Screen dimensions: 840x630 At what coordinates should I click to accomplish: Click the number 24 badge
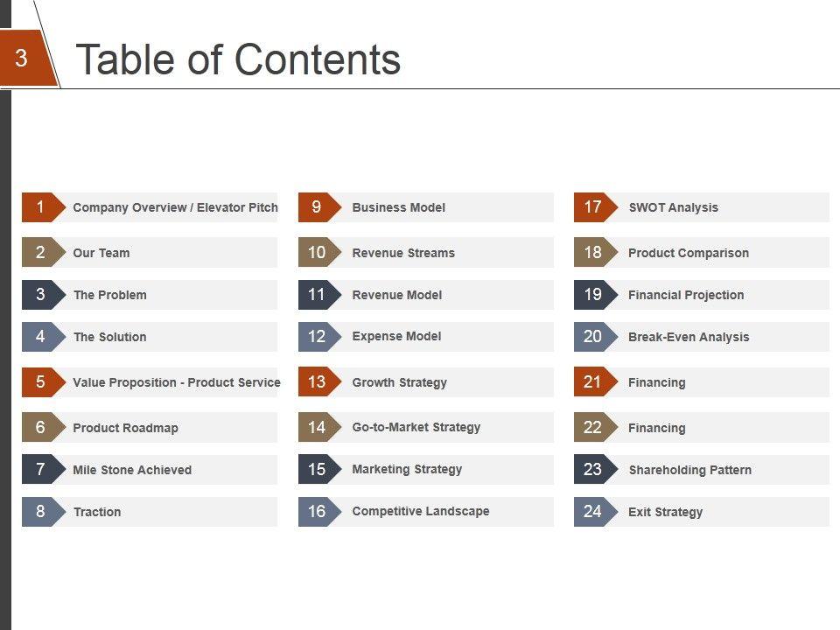coord(593,512)
